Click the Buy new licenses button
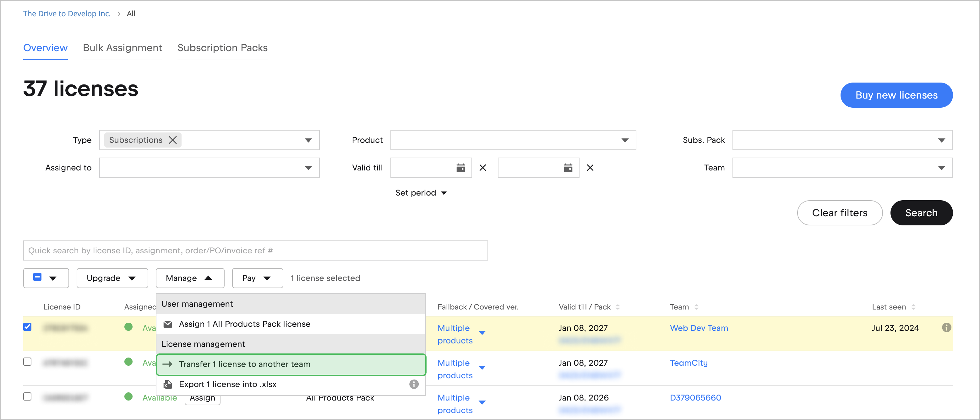Screen dimensions: 980x420 (896, 95)
